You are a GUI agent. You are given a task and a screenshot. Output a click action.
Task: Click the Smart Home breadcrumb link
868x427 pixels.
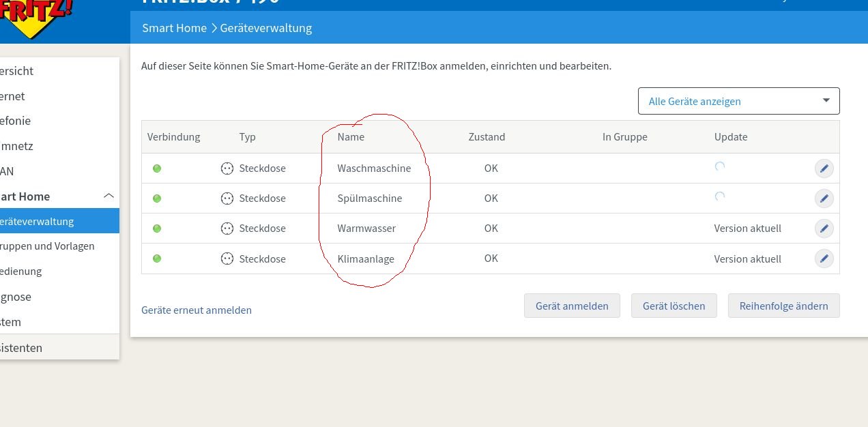(x=174, y=28)
